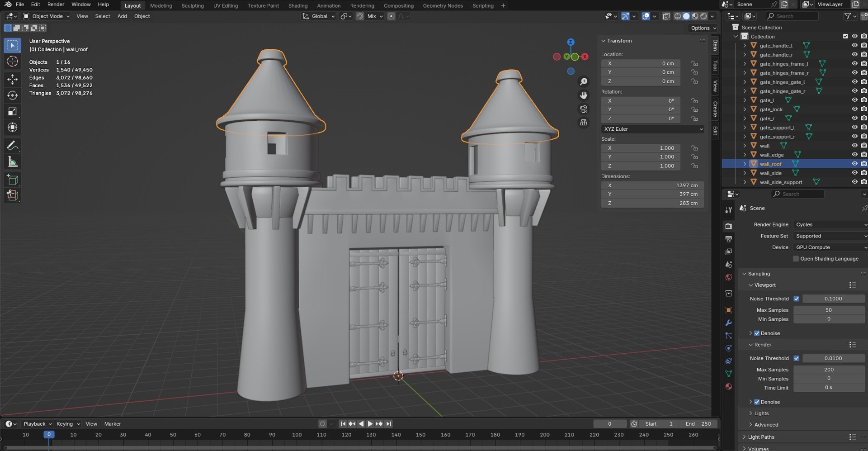Open the Object Data properties tab icon
868x451 pixels.
728,374
